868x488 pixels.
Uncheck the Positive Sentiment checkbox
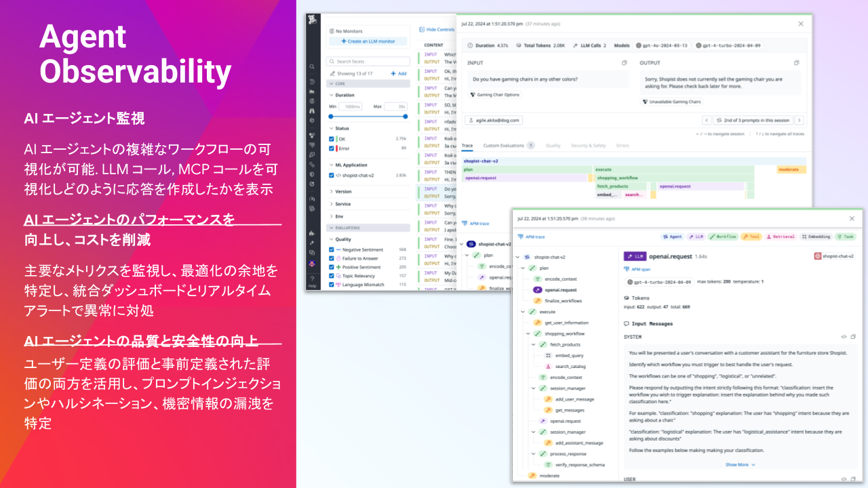pyautogui.click(x=332, y=267)
